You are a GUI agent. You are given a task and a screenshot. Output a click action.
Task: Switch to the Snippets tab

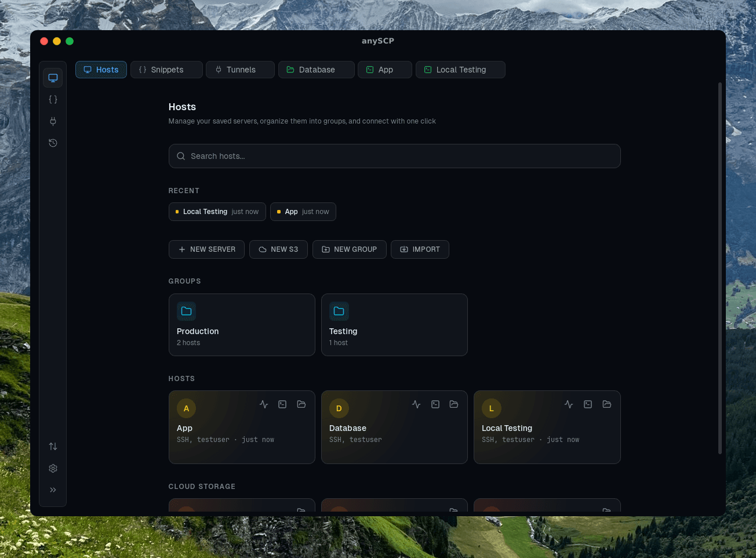(x=166, y=70)
